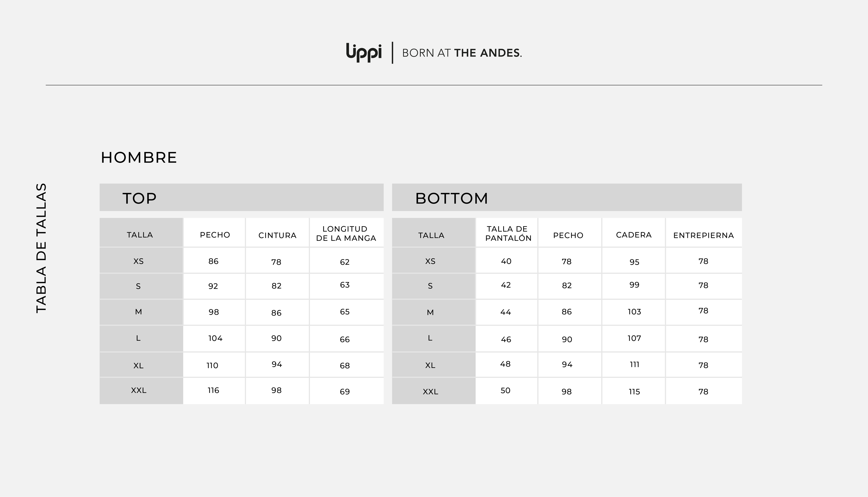
Task: Click the vertical TABLA DE TALLAS title
Action: click(41, 248)
